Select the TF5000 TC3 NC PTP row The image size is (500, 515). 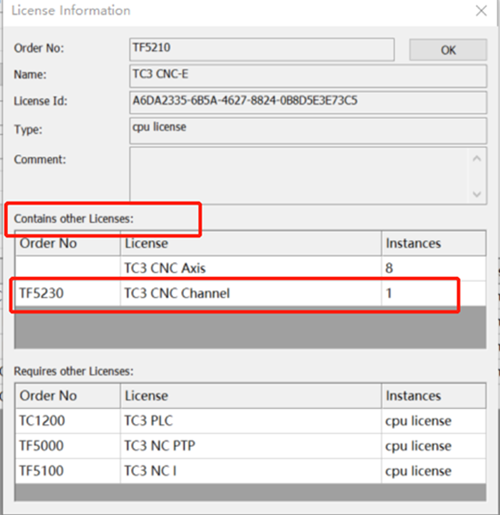point(250,446)
